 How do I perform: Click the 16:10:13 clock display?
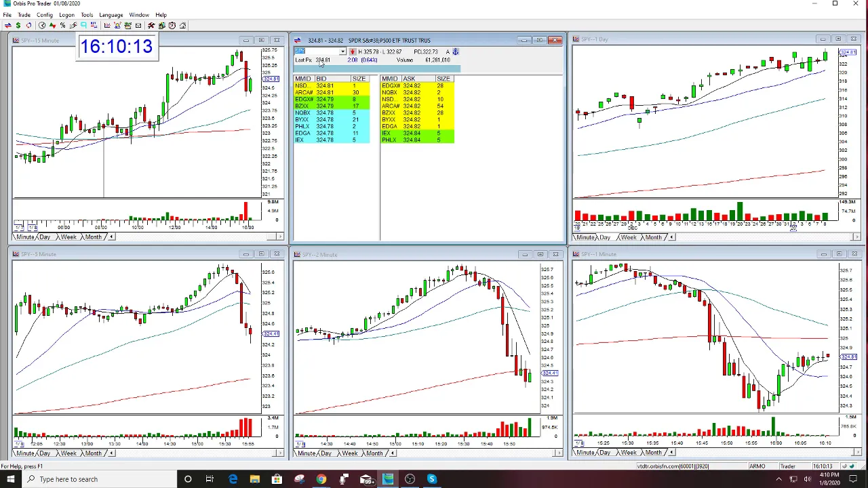116,46
